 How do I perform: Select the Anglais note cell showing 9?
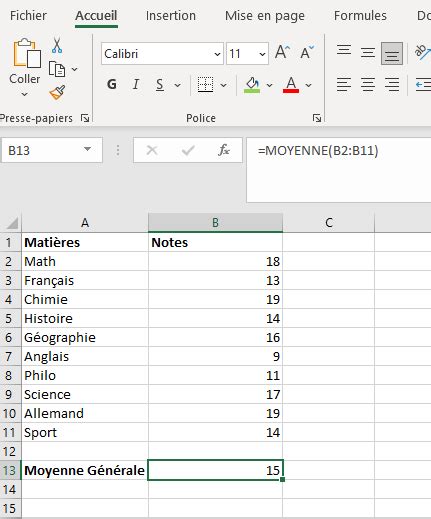point(215,356)
